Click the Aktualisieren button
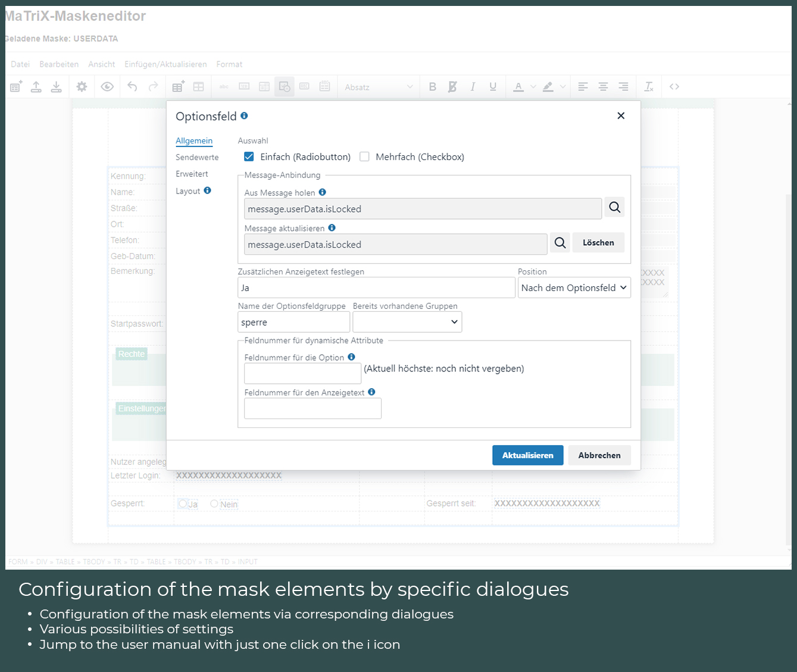 [527, 455]
